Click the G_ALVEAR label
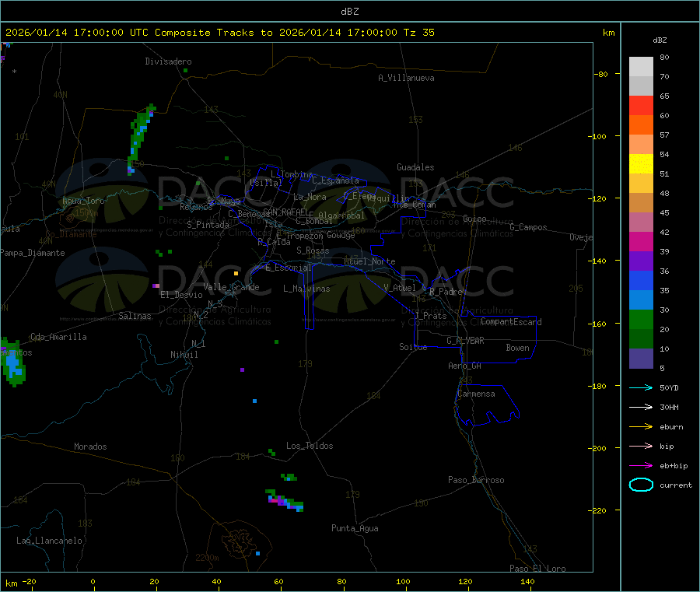This screenshot has height=592, width=700. coord(465,341)
